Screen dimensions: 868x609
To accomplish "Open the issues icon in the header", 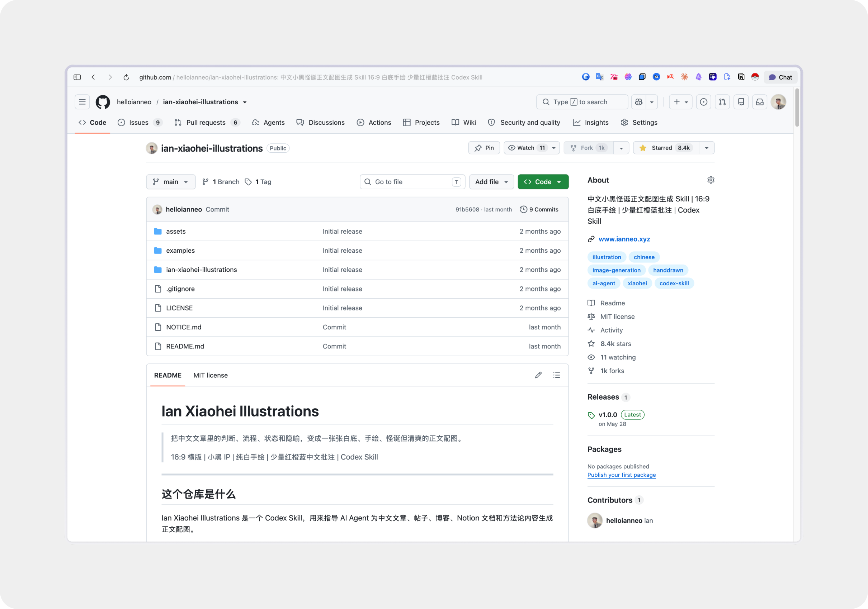I will [704, 102].
